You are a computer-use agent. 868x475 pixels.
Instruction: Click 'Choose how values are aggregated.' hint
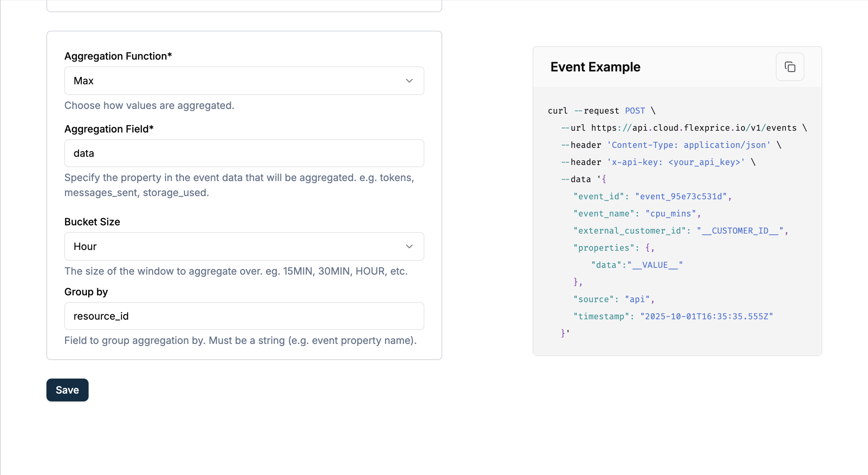point(149,105)
